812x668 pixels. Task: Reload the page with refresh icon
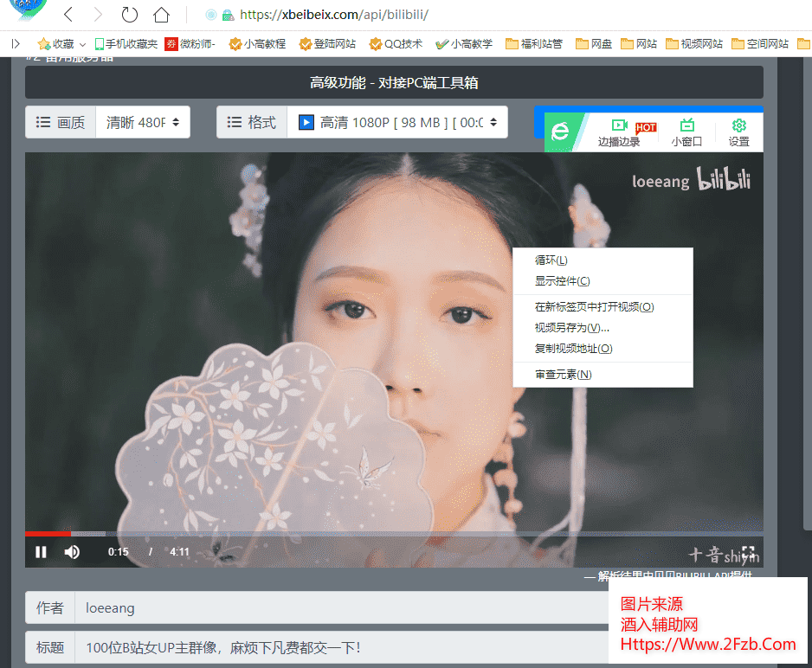(129, 15)
